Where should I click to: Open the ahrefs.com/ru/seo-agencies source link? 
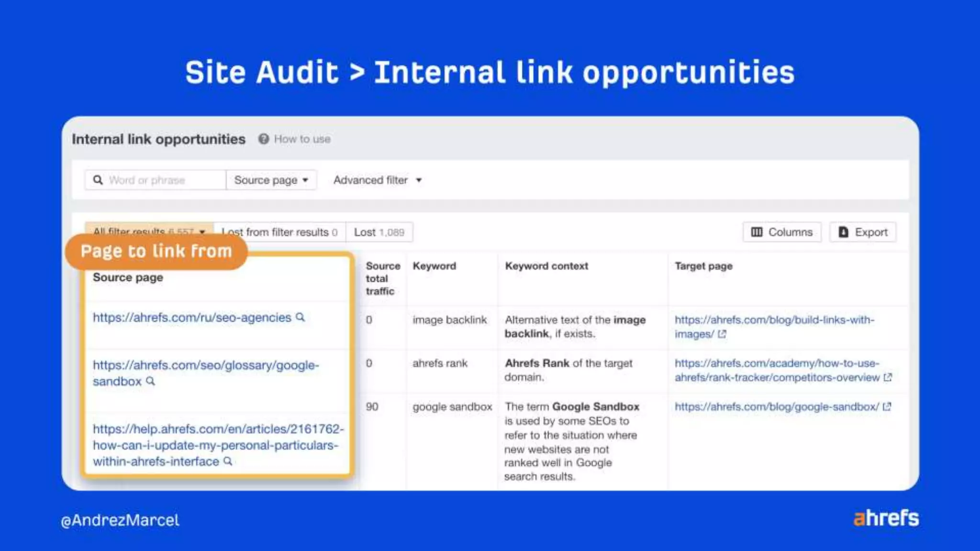(x=192, y=317)
